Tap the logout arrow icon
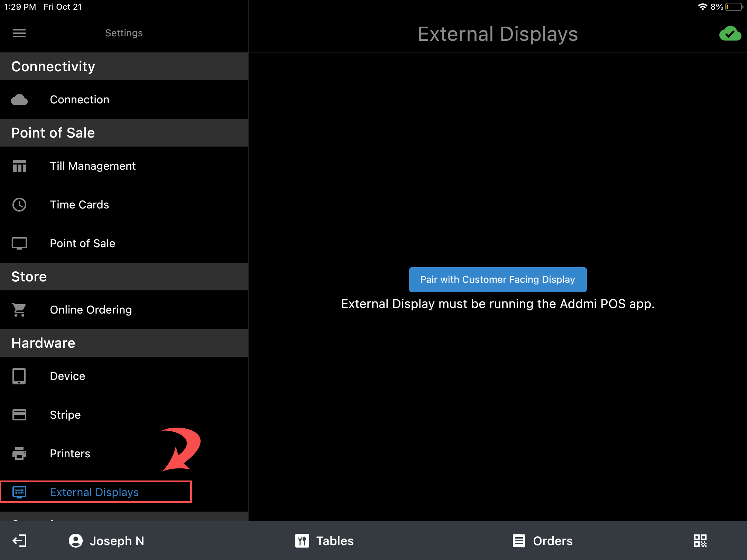Image resolution: width=747 pixels, height=560 pixels. pyautogui.click(x=19, y=541)
